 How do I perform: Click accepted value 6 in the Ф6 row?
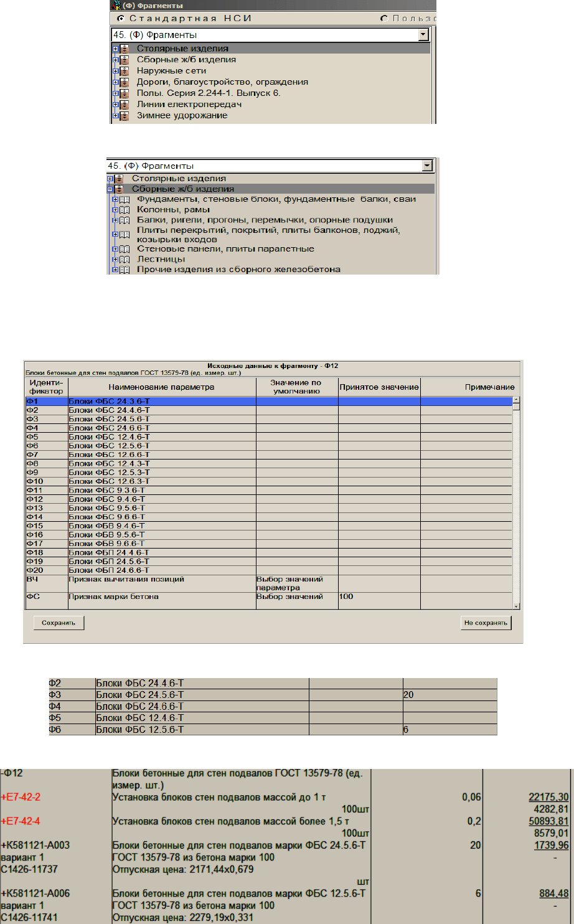[406, 729]
